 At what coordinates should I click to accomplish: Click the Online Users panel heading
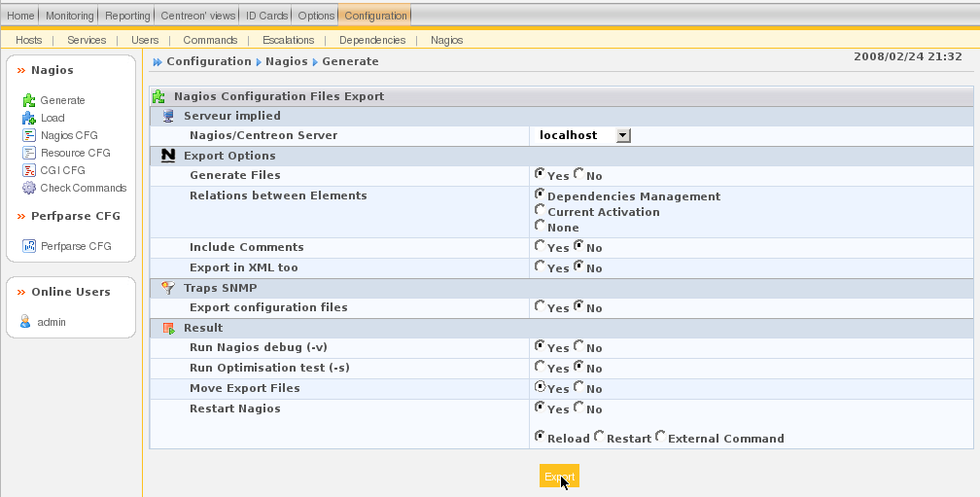coord(71,292)
